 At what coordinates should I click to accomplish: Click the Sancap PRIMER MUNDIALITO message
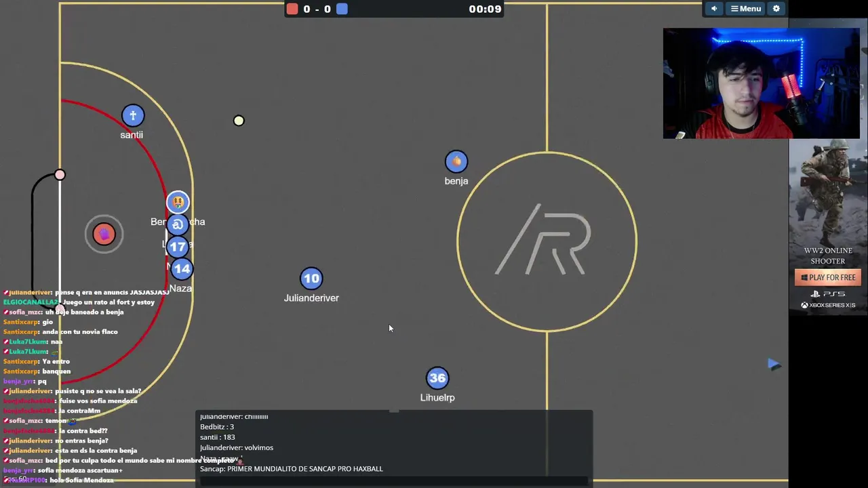pyautogui.click(x=292, y=468)
